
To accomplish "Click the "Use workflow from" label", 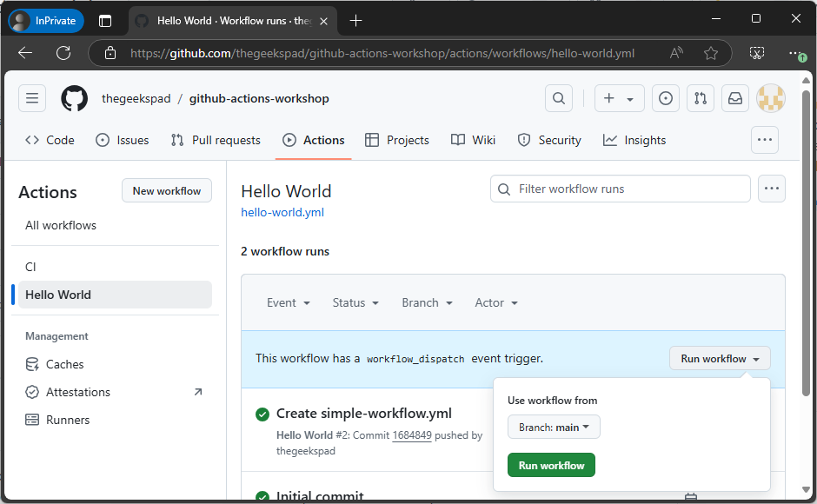I will pyautogui.click(x=552, y=401).
